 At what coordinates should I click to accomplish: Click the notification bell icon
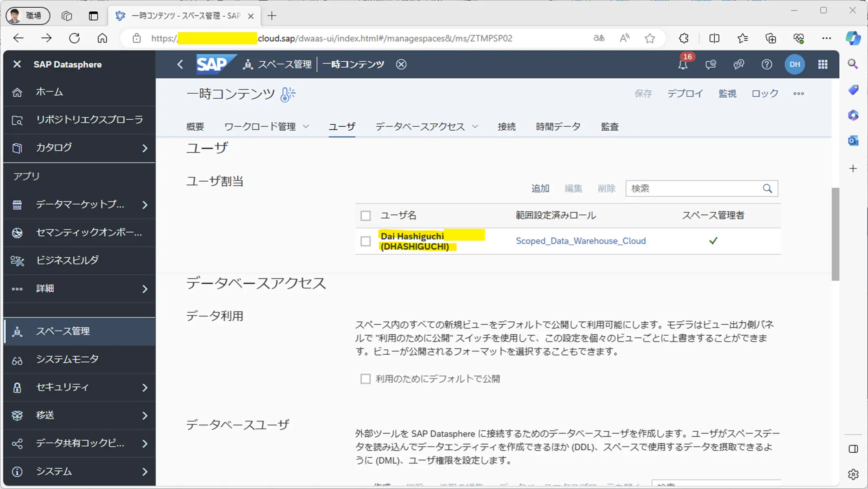point(683,64)
